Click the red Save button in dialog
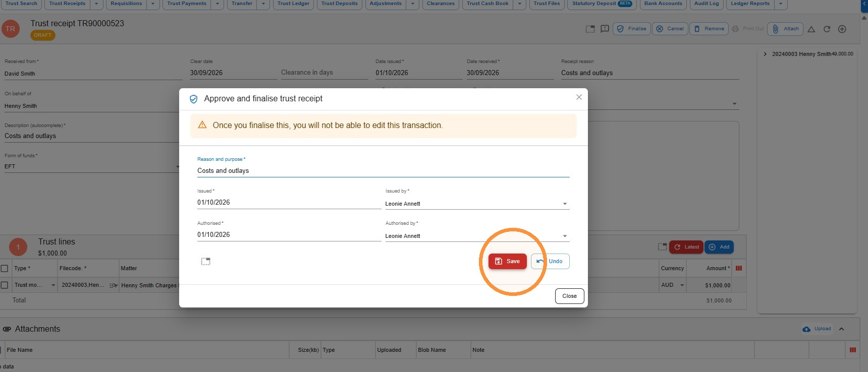 tap(507, 261)
